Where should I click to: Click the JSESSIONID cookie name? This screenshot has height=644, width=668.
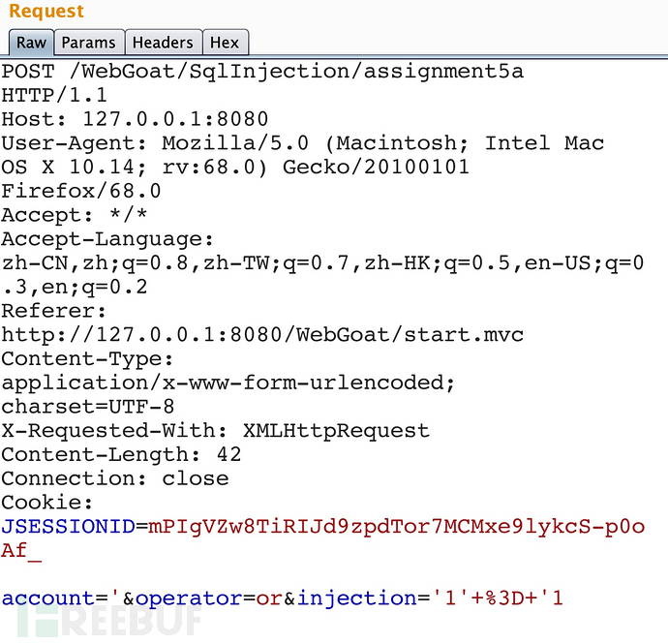68,527
